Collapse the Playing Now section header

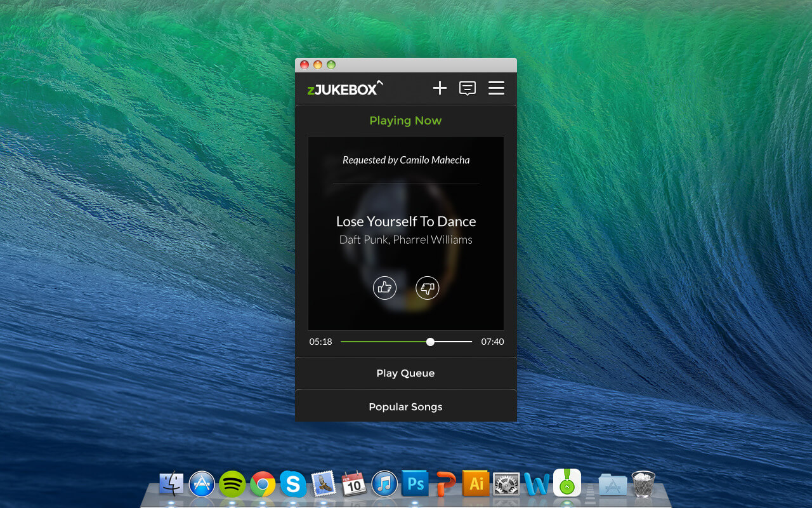click(405, 121)
